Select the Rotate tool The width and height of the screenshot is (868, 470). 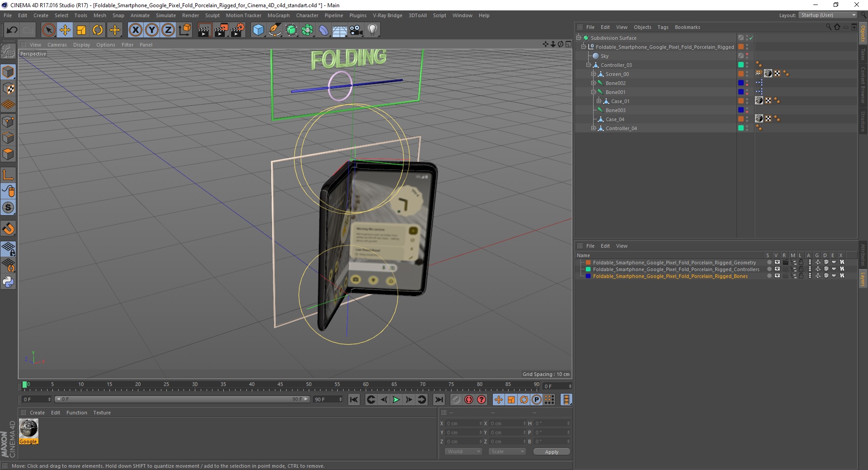pyautogui.click(x=98, y=30)
